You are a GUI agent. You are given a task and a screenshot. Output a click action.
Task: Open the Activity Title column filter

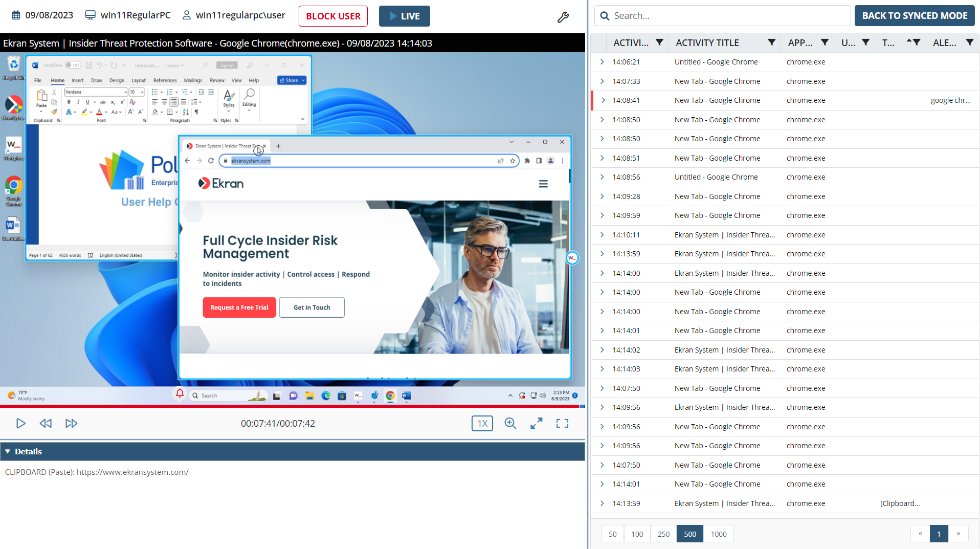[771, 42]
